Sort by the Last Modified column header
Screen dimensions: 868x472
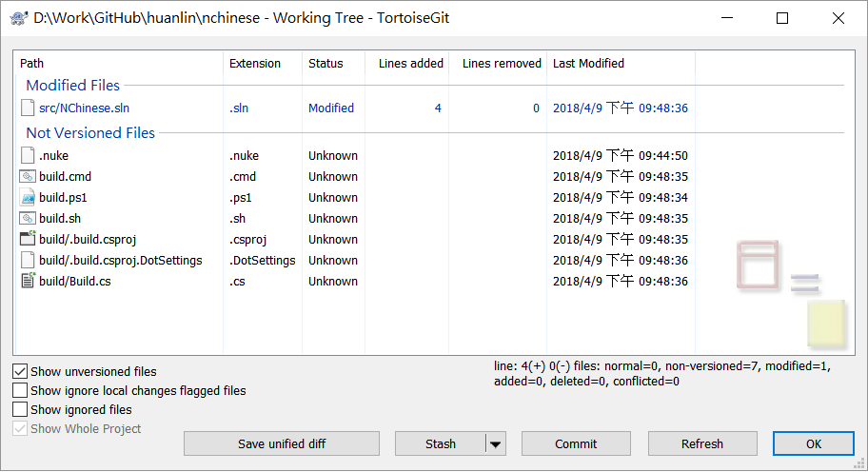pyautogui.click(x=588, y=64)
